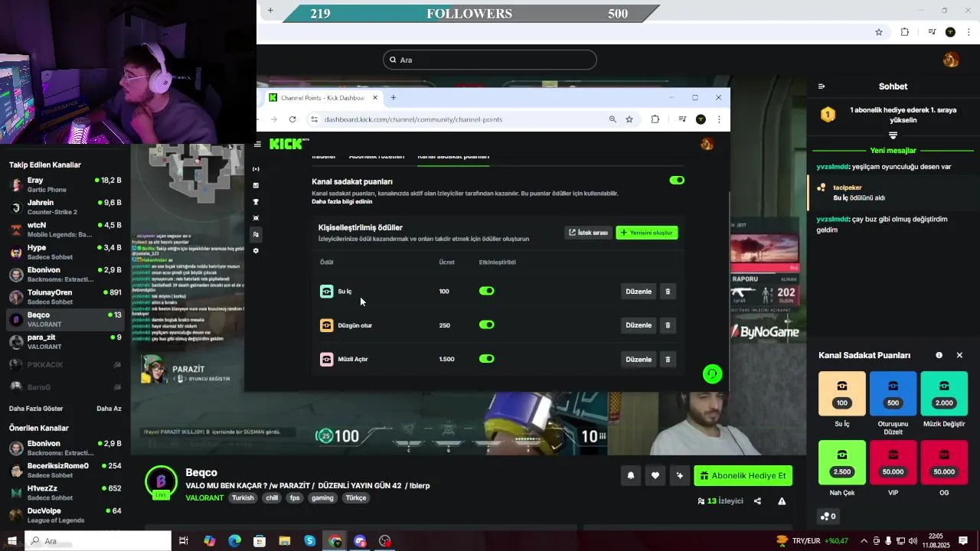The image size is (980, 551).
Task: Open the fps tag
Action: point(295,498)
